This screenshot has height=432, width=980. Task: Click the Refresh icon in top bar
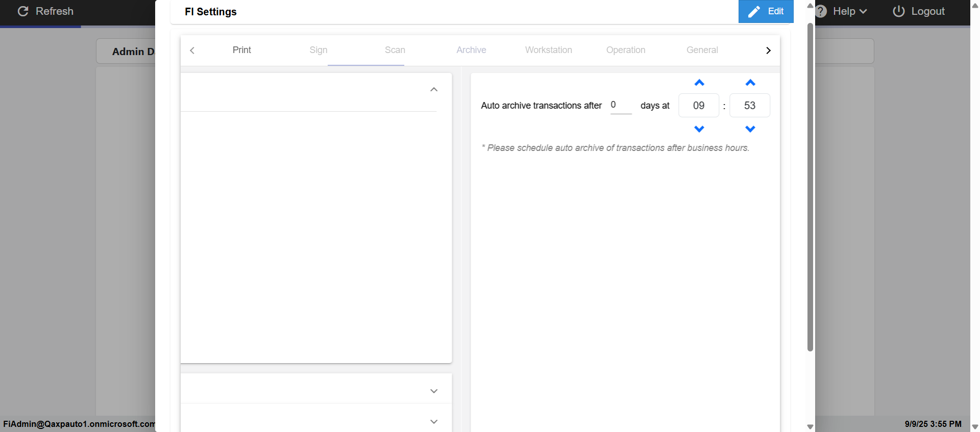pos(23,11)
